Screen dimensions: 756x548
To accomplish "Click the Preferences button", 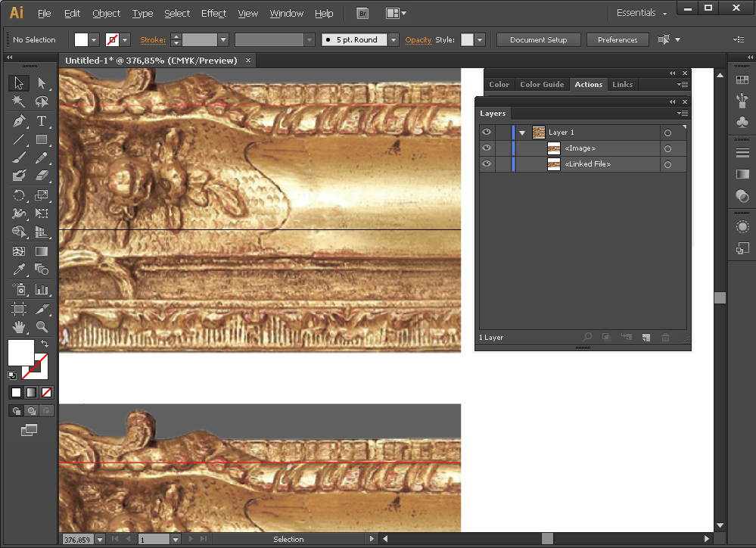I will [x=617, y=39].
